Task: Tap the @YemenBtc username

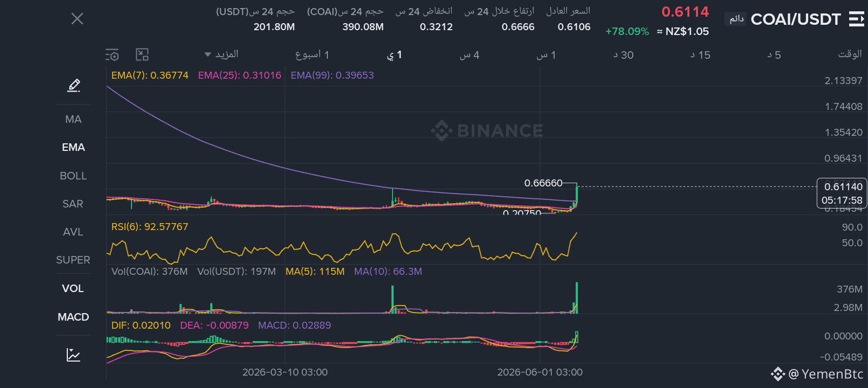Action: pos(825,374)
